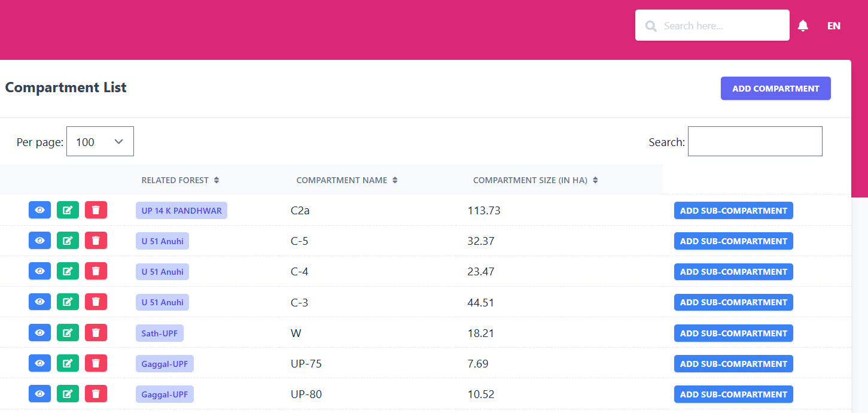Select the view eye icon for row W
The height and width of the screenshot is (413, 868).
39,333
